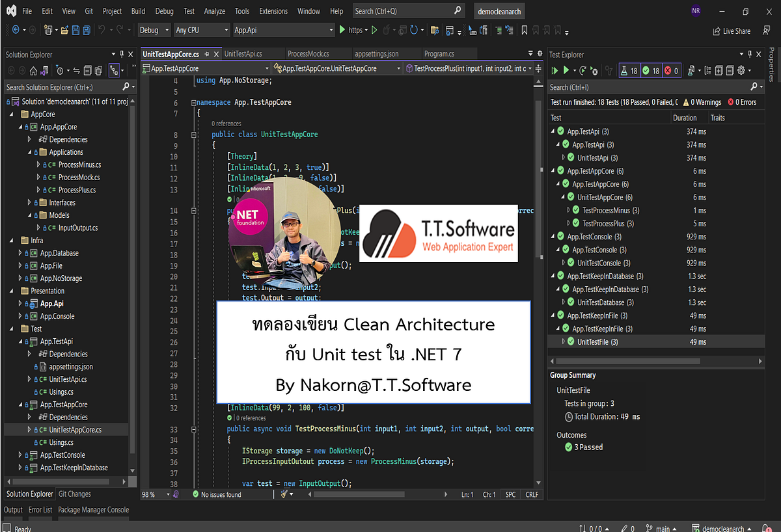Open the Analyze menu
The image size is (781, 532).
[x=214, y=10]
